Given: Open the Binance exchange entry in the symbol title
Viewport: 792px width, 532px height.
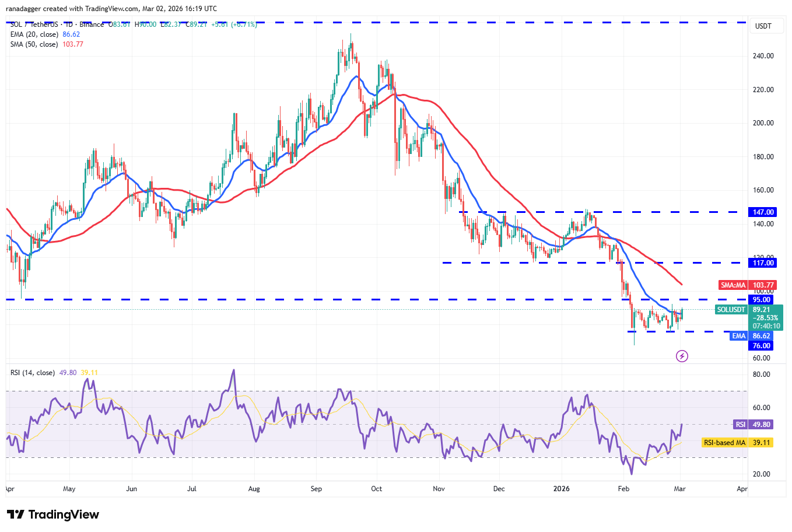Looking at the screenshot, I should pos(92,24).
